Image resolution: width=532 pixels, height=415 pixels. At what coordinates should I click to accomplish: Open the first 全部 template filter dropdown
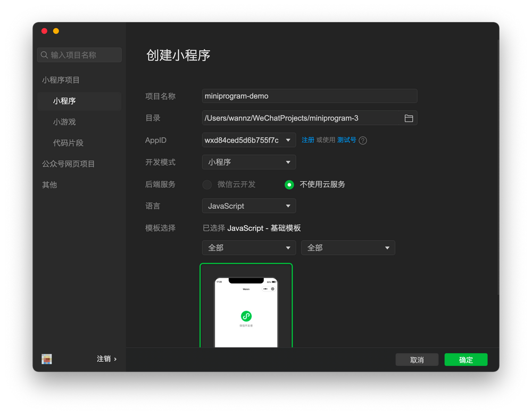pyautogui.click(x=248, y=248)
